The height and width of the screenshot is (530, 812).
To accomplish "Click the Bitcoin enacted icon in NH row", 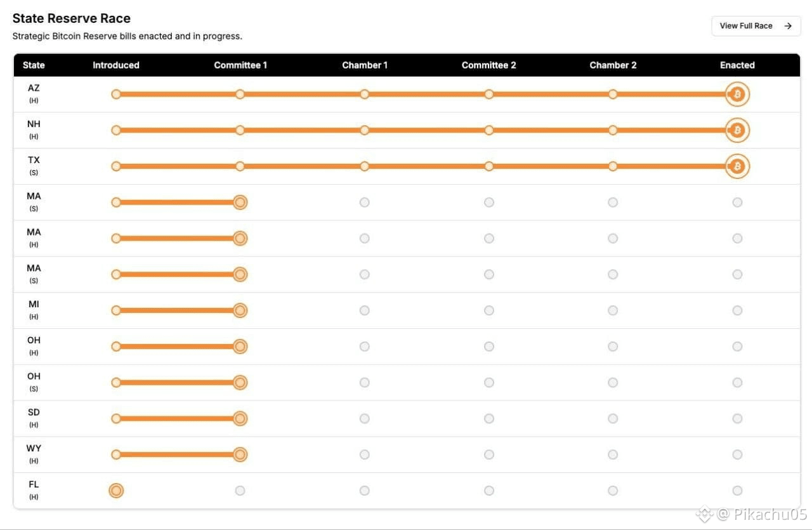I will point(737,130).
